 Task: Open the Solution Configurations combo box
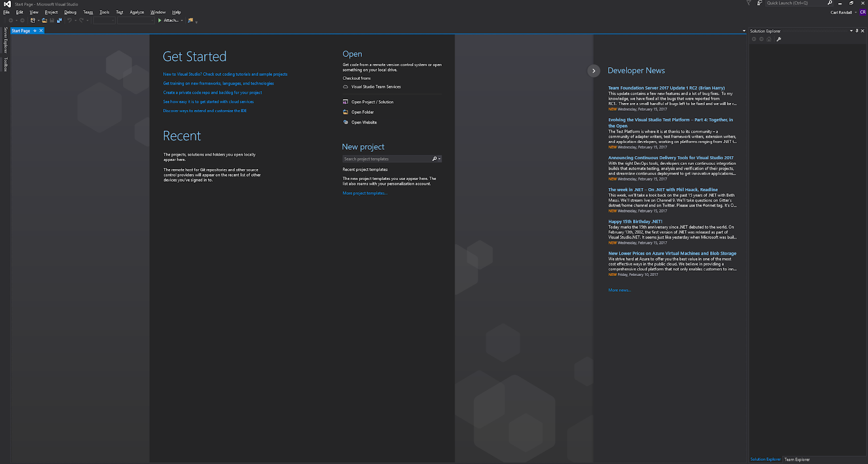(104, 21)
